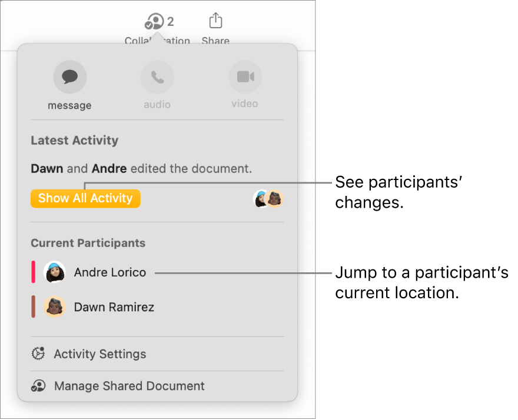Click the Activity Settings gear icon
This screenshot has width=518, height=420.
(38, 354)
